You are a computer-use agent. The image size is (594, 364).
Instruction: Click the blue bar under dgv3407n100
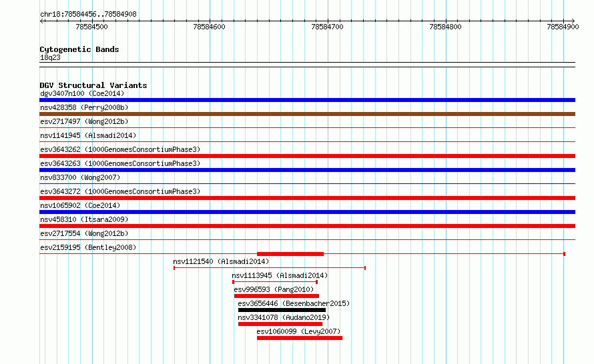307,100
